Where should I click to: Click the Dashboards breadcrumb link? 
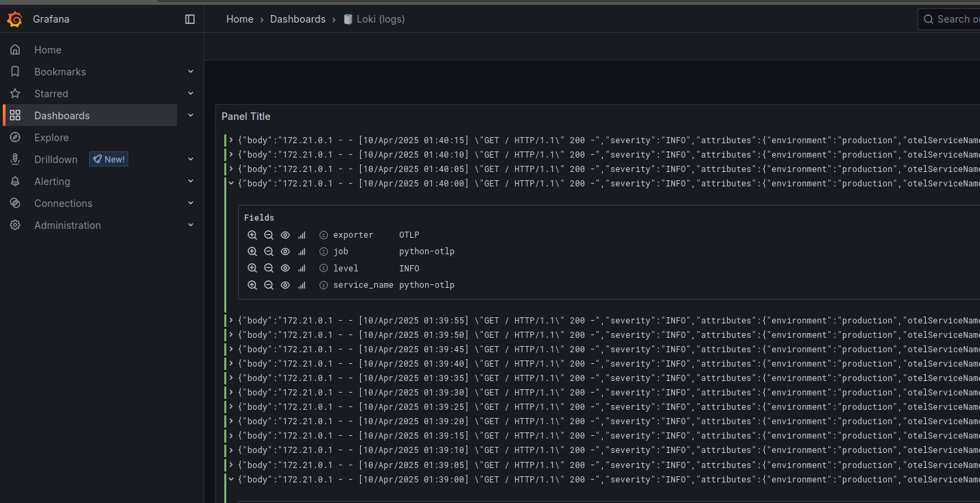tap(298, 19)
